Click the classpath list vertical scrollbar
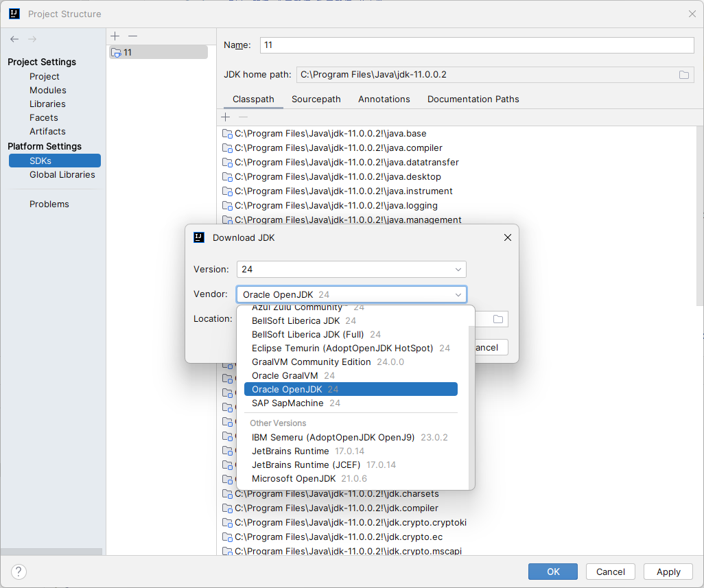704x588 pixels. pyautogui.click(x=700, y=215)
